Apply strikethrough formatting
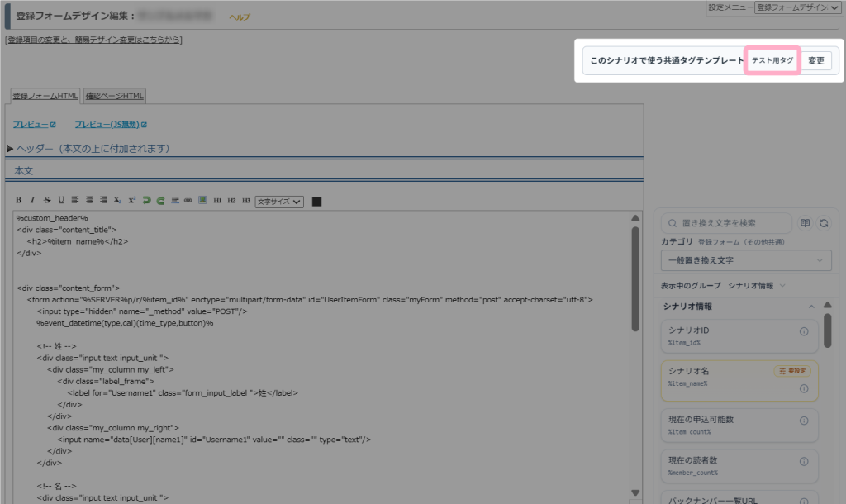 coord(47,200)
